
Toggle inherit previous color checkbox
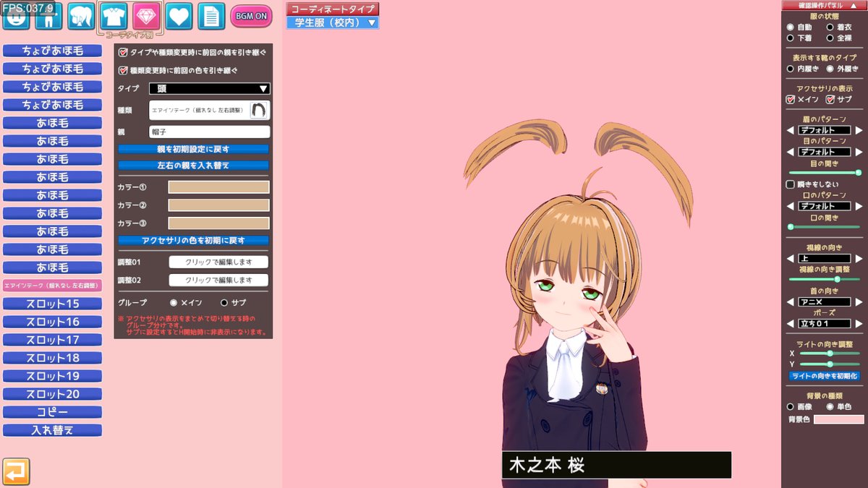click(x=122, y=71)
